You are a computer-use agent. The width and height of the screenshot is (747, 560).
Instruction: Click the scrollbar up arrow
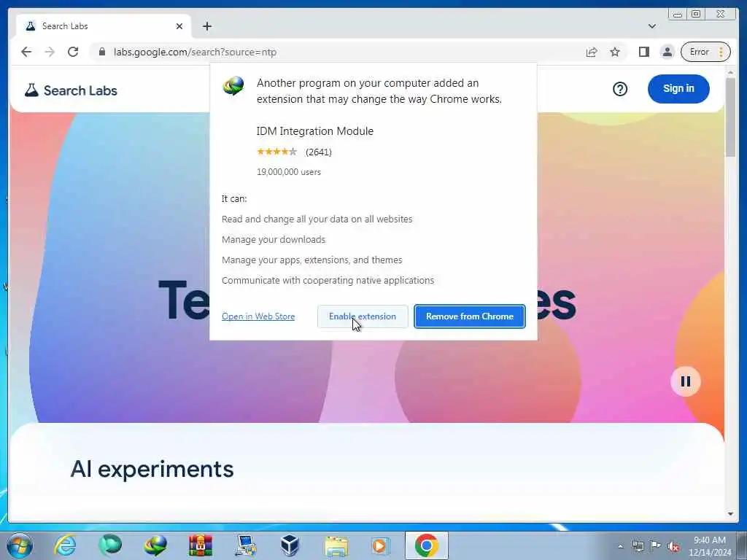point(730,72)
